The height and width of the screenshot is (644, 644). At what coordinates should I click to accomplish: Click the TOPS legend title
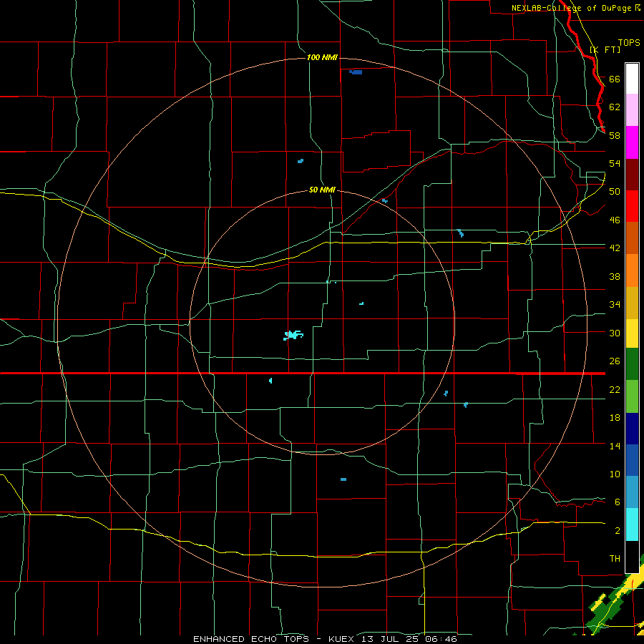[x=629, y=43]
